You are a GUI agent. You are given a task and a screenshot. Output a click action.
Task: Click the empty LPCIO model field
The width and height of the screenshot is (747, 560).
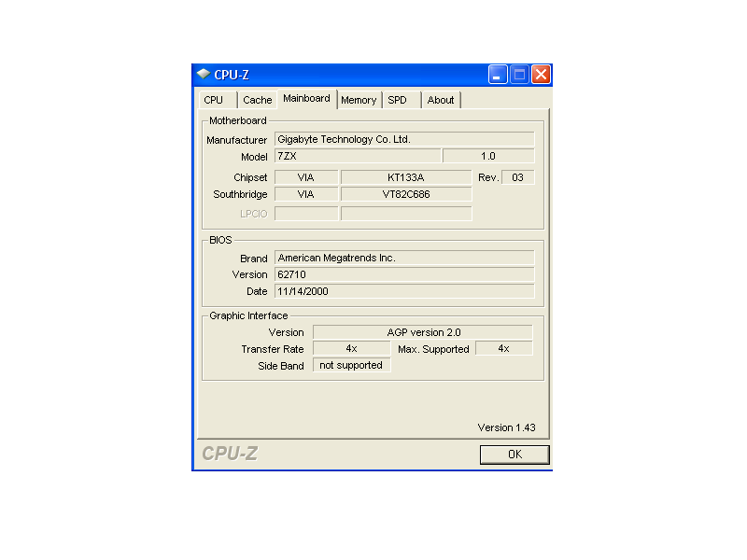406,214
